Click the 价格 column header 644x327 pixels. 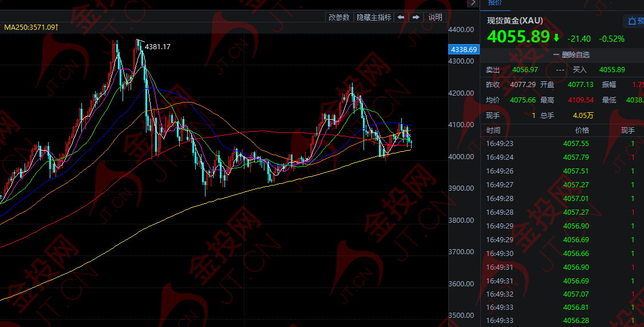tap(582, 130)
